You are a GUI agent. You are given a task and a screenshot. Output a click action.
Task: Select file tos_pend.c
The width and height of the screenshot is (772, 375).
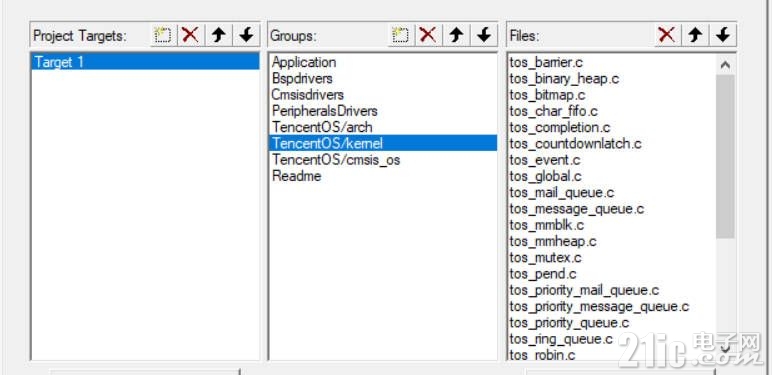(543, 274)
